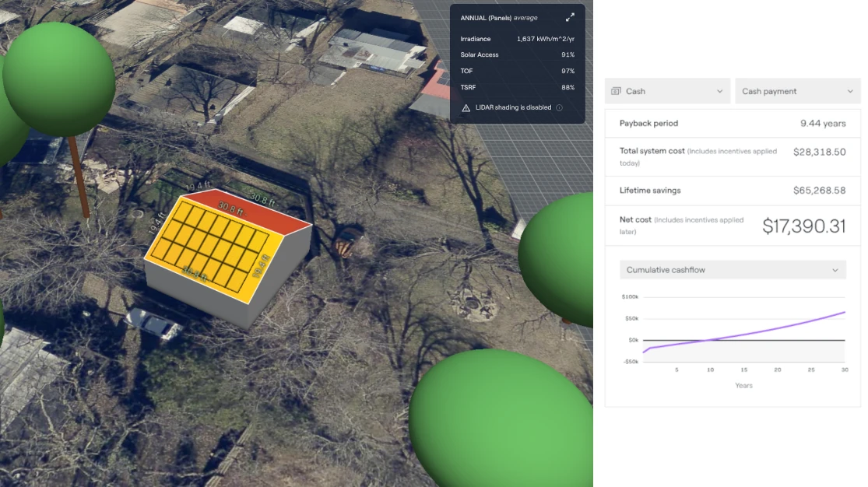The width and height of the screenshot is (868, 487).
Task: Open the Cash financing type dropdown
Action: point(667,91)
